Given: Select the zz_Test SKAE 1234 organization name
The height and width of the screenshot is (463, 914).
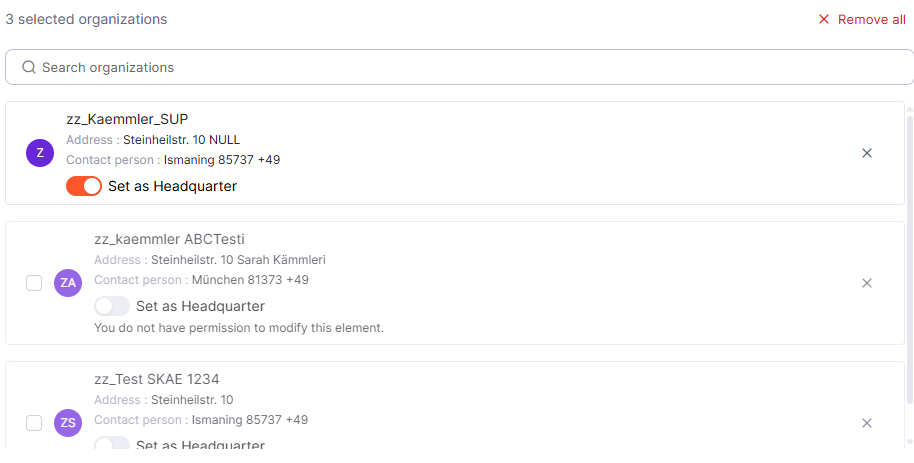Looking at the screenshot, I should [156, 379].
